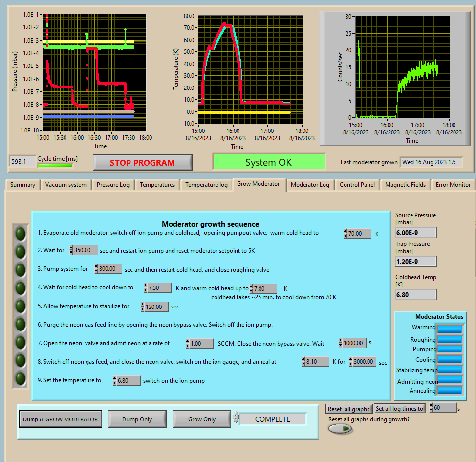Click the Counts/sec versus Time graph
The width and height of the screenshot is (476, 462).
coord(403,67)
